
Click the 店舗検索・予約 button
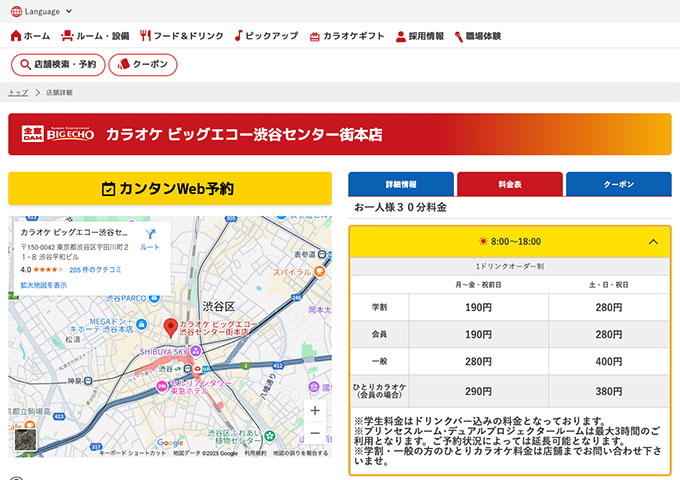coord(58,65)
